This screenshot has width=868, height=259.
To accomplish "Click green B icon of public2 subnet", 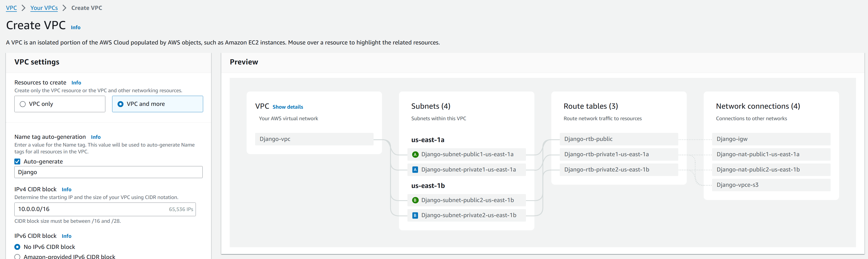I will pyautogui.click(x=415, y=200).
